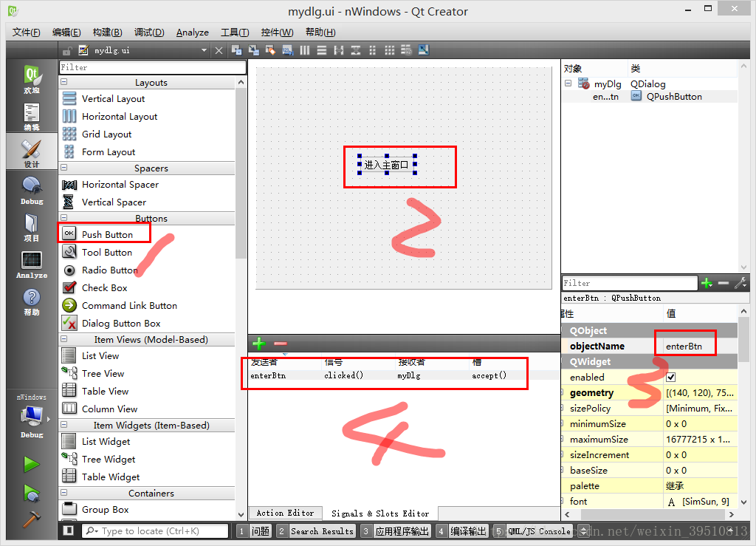Open 应用程序输出 output pane
The height and width of the screenshot is (546, 756).
click(396, 531)
